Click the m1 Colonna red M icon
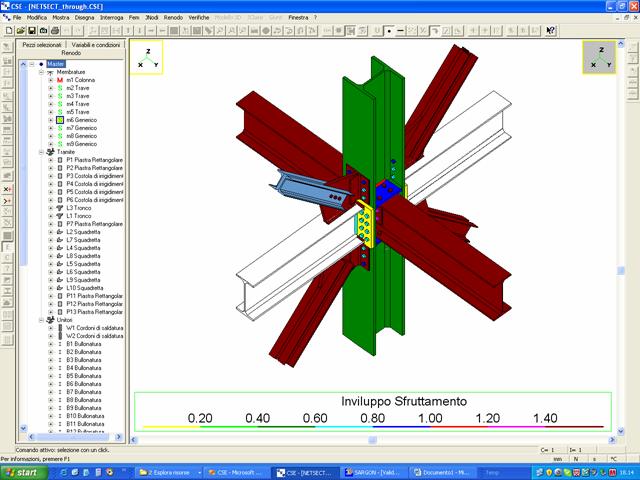Image resolution: width=640 pixels, height=480 pixels. [60, 80]
